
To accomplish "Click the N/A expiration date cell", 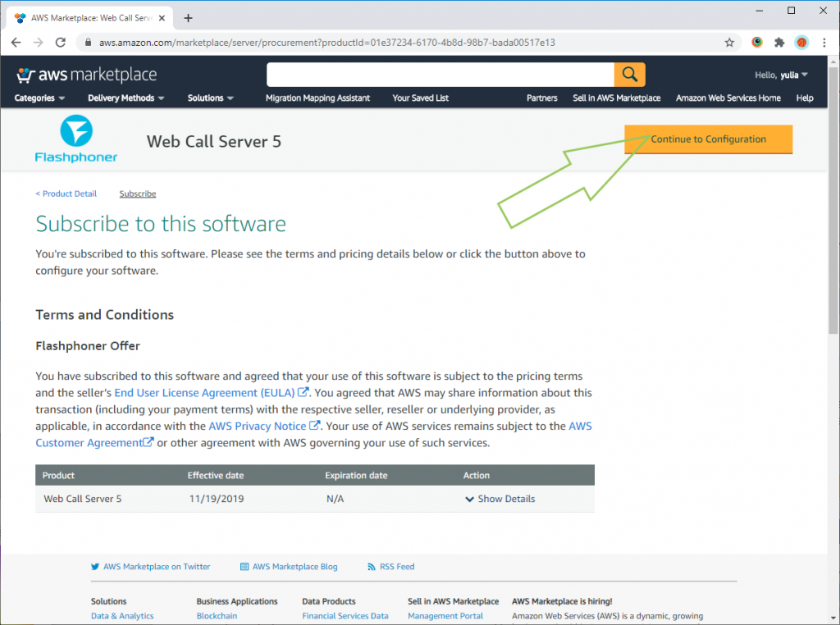I will 336,499.
